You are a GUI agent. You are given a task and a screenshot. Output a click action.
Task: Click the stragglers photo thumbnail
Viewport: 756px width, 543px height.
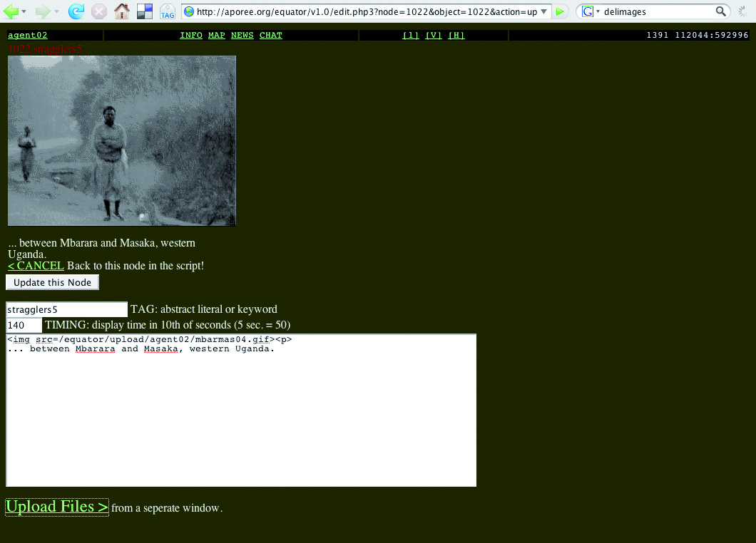(121, 140)
